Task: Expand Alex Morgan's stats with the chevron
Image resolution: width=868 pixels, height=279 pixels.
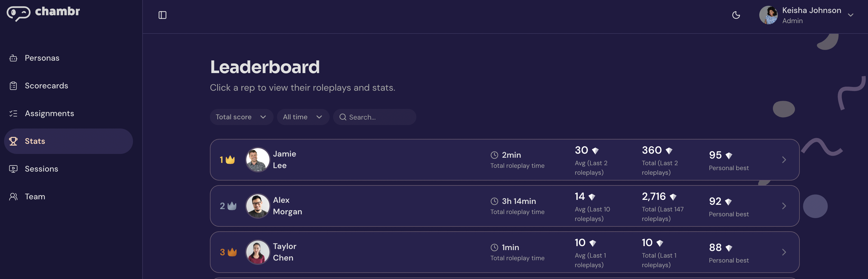Action: tap(784, 206)
